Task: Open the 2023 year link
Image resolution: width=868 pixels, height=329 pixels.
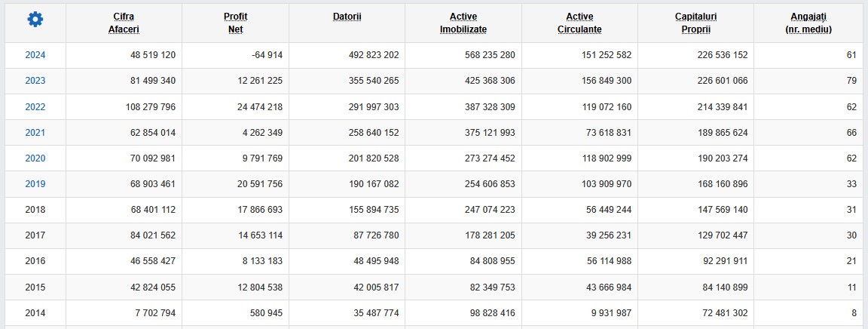Action: 35,81
